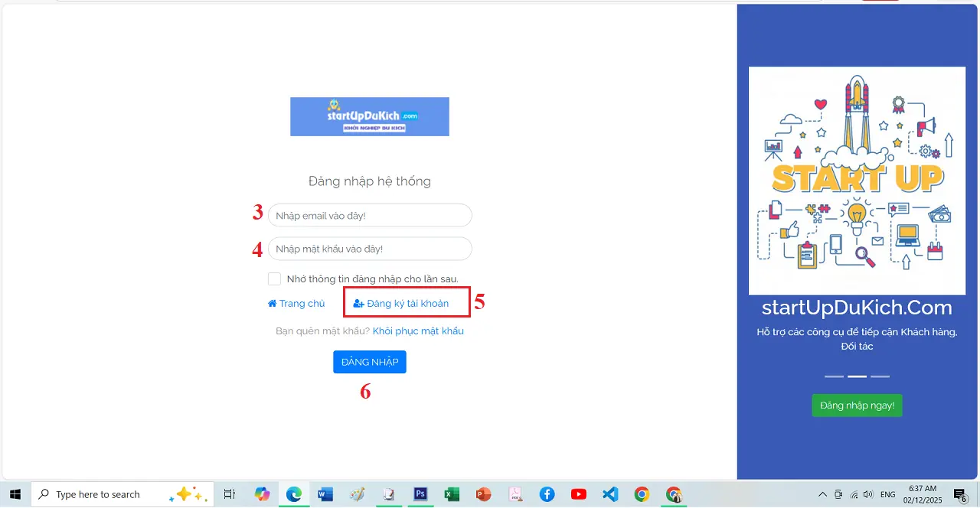The image size is (980, 508).
Task: Open the YouTube taskbar shortcut
Action: click(x=578, y=494)
